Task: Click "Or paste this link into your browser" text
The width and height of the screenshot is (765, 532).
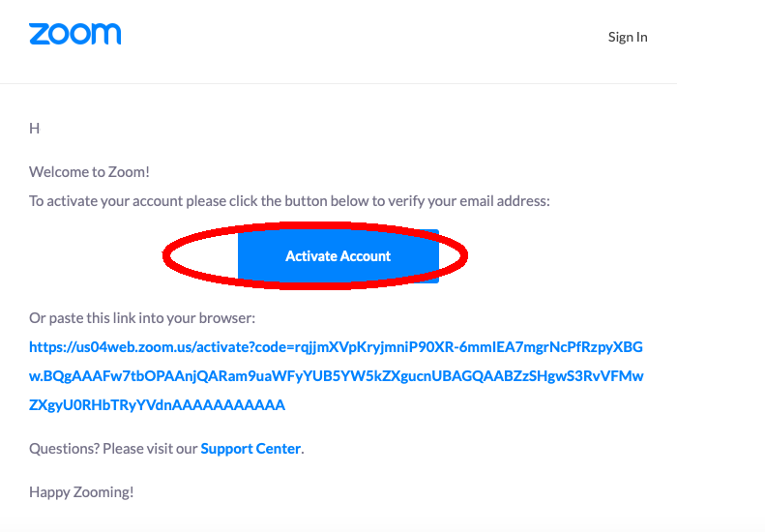Action: pyautogui.click(x=142, y=318)
